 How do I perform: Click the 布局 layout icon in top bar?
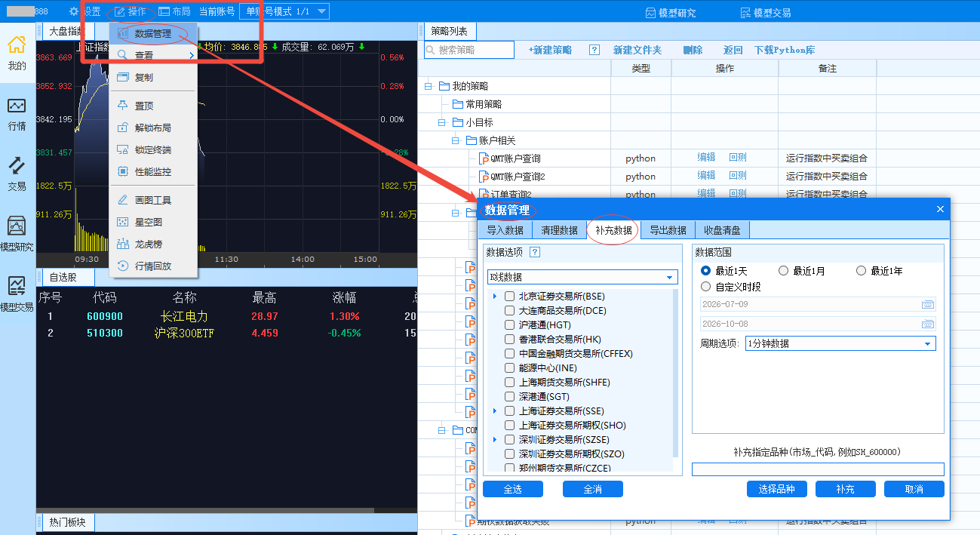[x=164, y=11]
